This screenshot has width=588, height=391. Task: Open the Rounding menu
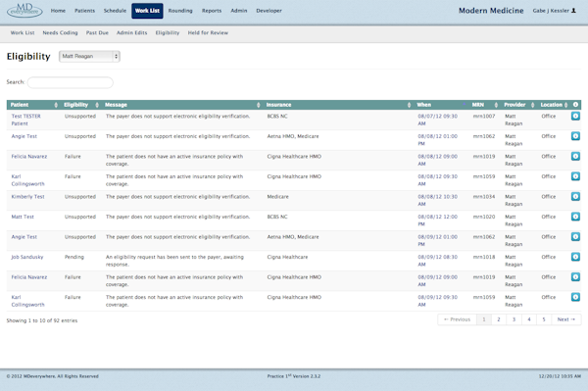click(x=180, y=11)
